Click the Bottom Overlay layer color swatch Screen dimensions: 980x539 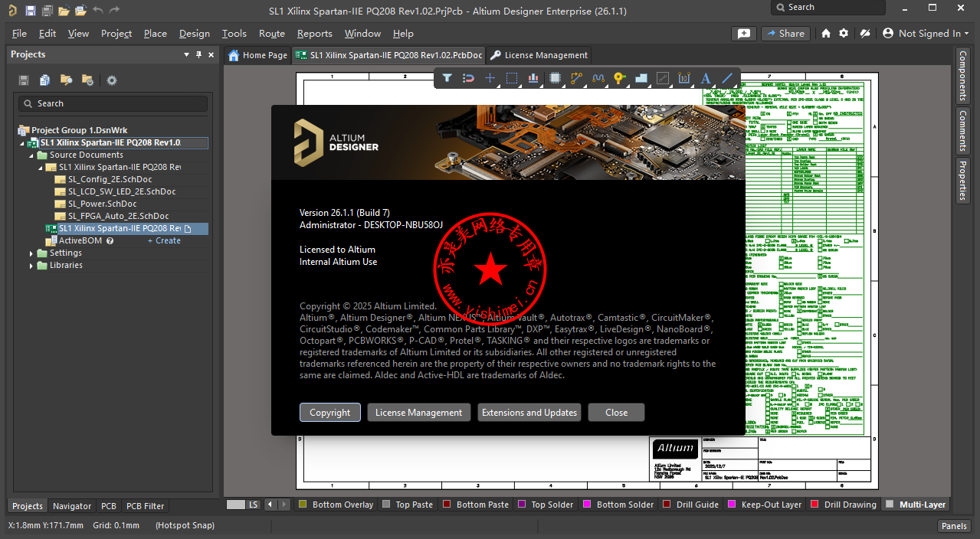point(303,505)
